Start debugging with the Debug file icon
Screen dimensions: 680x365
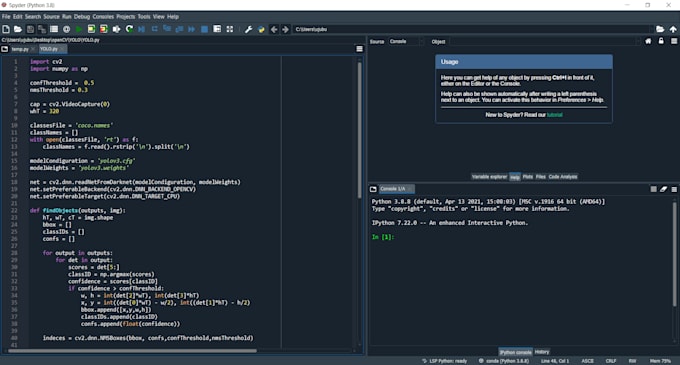pyautogui.click(x=141, y=29)
